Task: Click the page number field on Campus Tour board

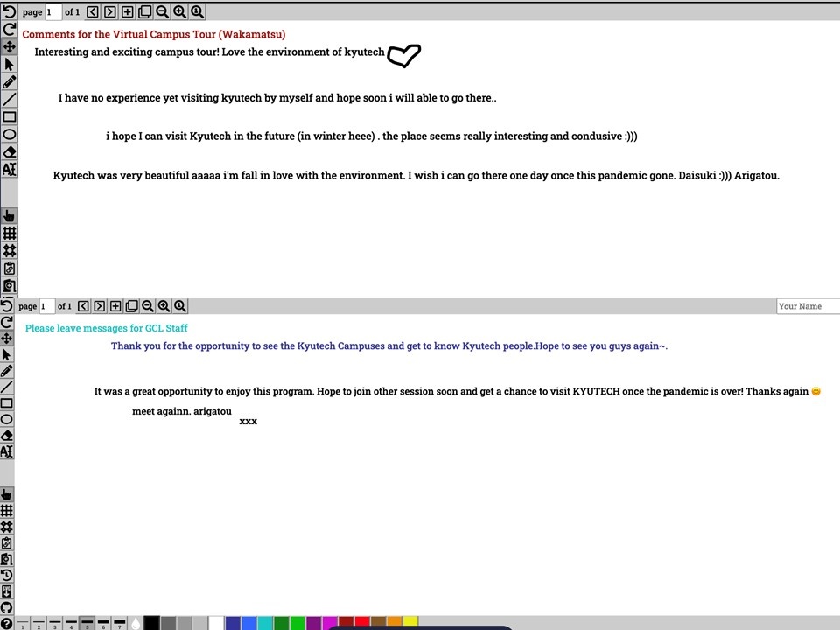Action: (x=53, y=11)
